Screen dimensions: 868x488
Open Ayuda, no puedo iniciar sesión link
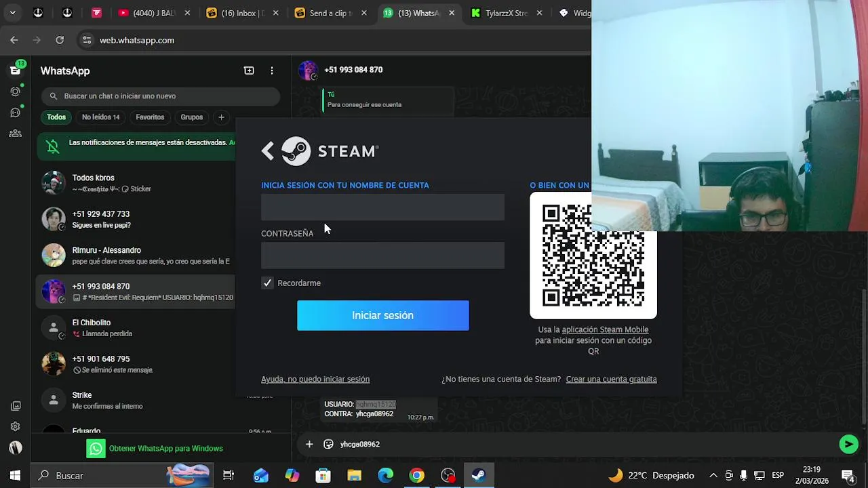click(315, 380)
